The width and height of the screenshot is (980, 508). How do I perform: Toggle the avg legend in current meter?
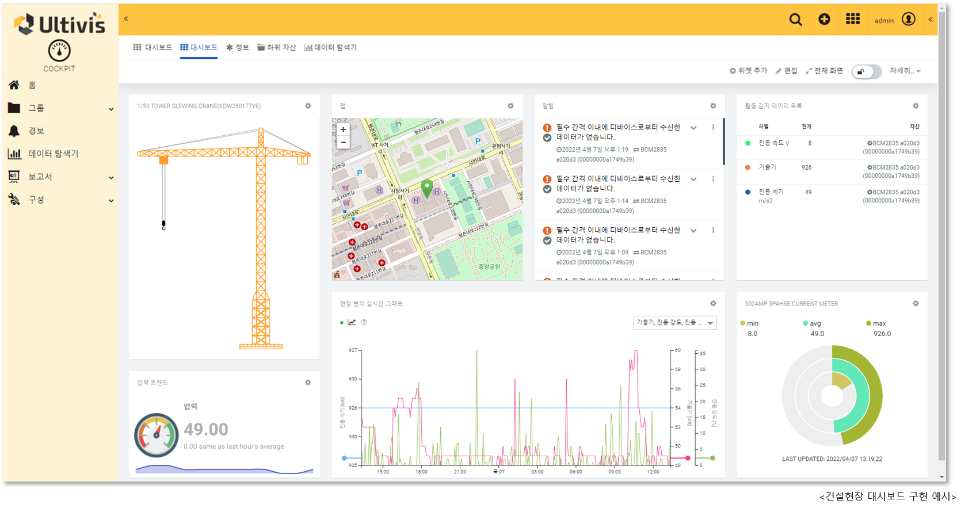point(812,323)
